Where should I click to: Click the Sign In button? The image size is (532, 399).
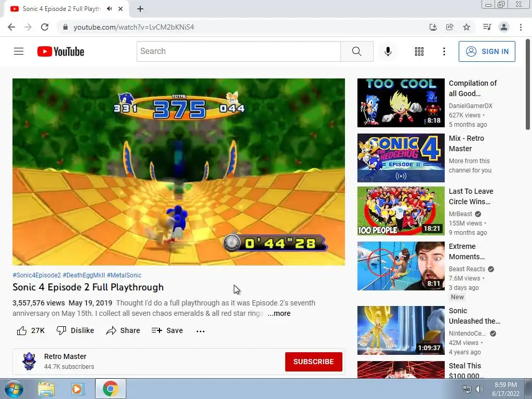487,51
